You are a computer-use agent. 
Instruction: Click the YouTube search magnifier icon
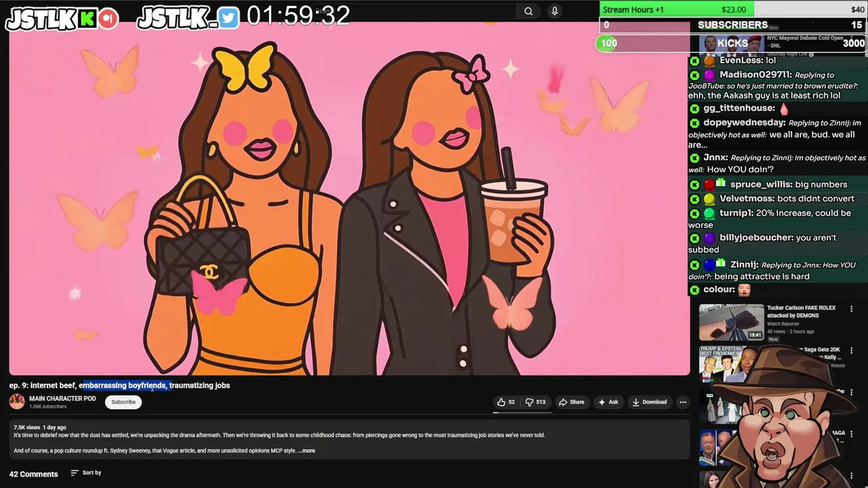pos(528,11)
